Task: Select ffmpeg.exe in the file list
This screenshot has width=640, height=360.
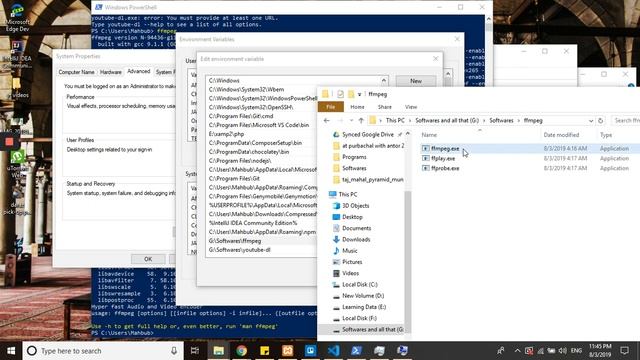Action: [445, 149]
